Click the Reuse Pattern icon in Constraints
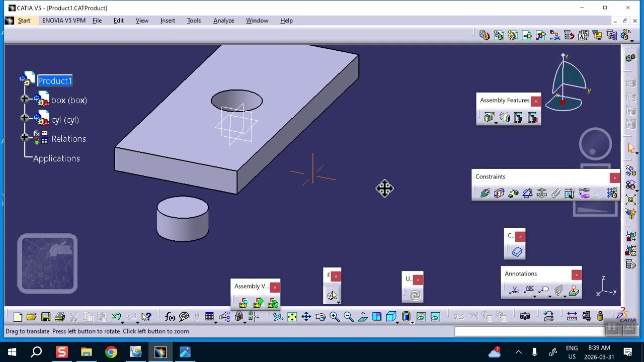 tap(612, 194)
